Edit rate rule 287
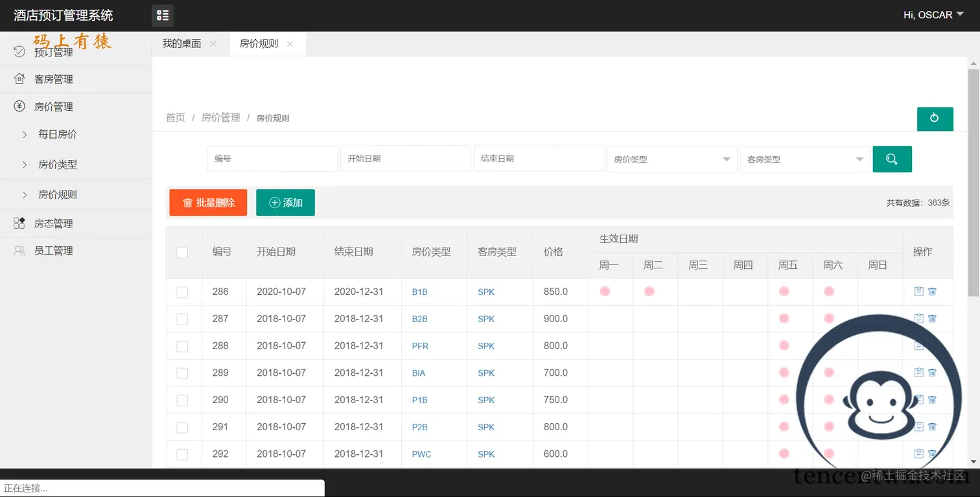980x497 pixels. pyautogui.click(x=918, y=318)
